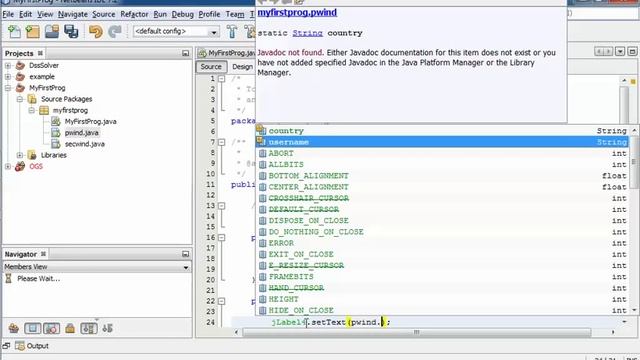Image resolution: width=640 pixels, height=360 pixels.
Task: Open the Navigate menu
Action: point(73,14)
